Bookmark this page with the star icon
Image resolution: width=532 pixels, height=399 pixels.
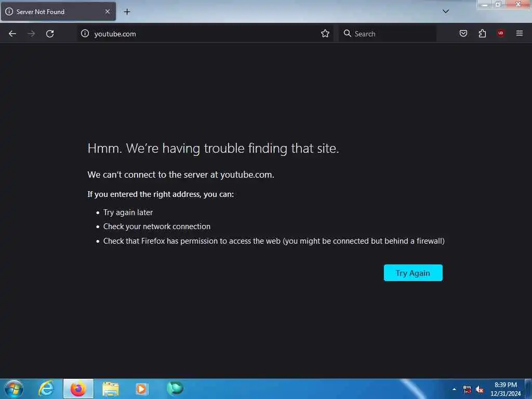(325, 34)
